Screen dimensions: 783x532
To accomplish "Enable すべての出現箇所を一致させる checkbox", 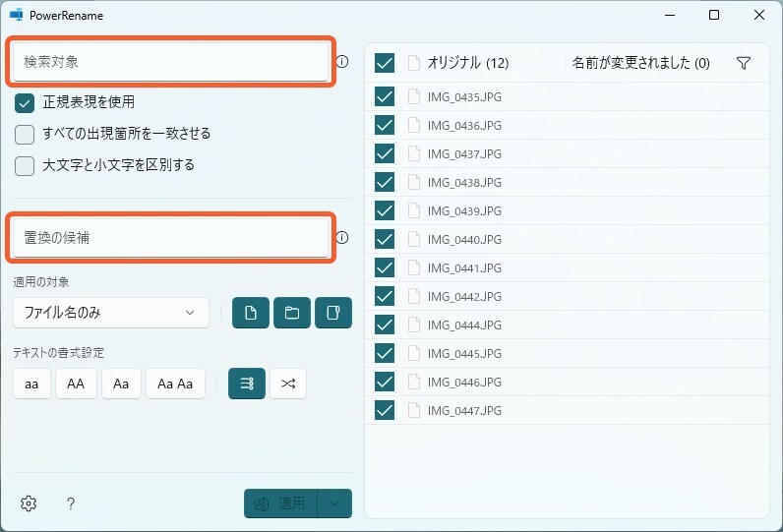I will point(25,135).
